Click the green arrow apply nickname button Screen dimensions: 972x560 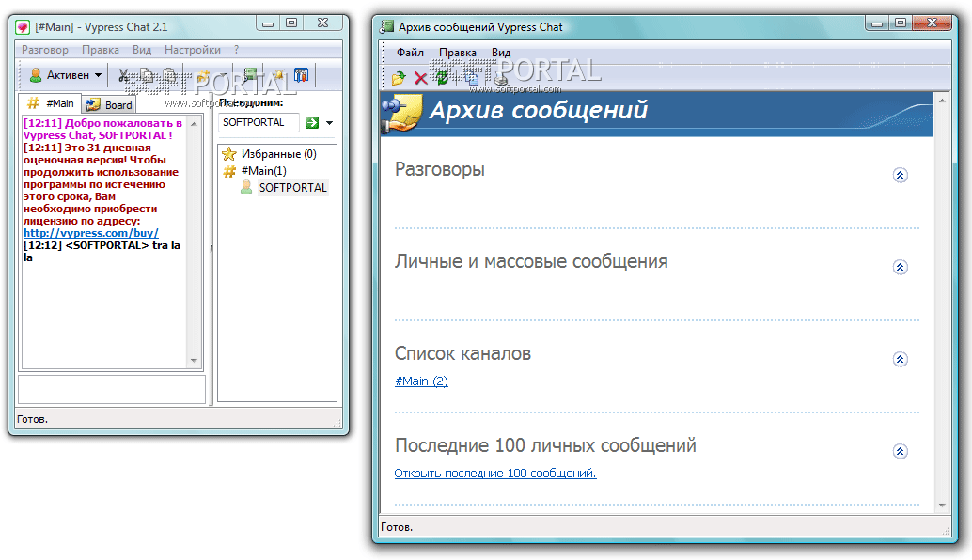312,123
